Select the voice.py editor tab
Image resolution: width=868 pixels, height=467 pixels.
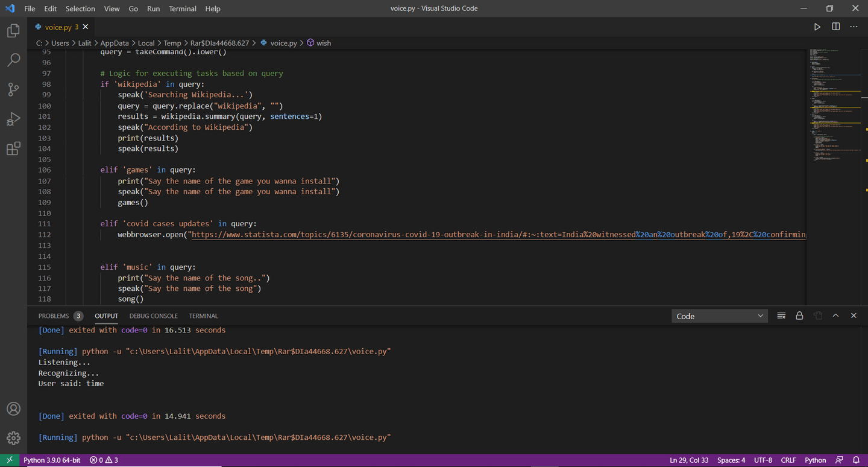click(58, 27)
